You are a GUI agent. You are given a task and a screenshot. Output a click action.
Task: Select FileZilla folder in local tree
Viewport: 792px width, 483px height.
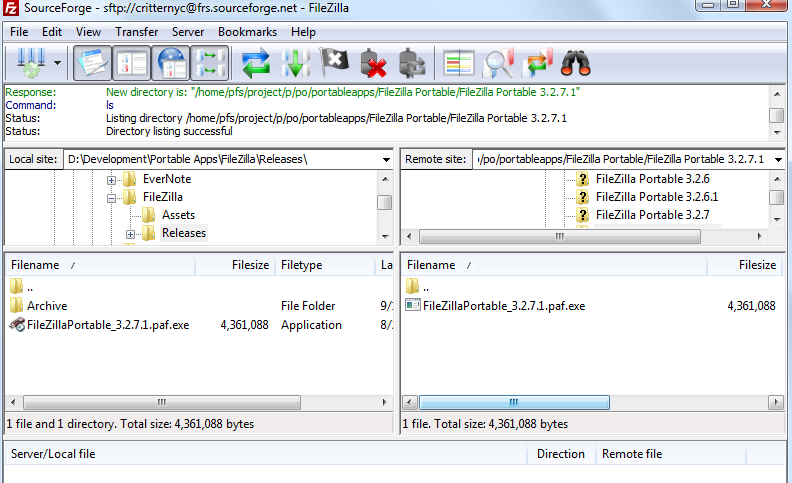click(163, 197)
